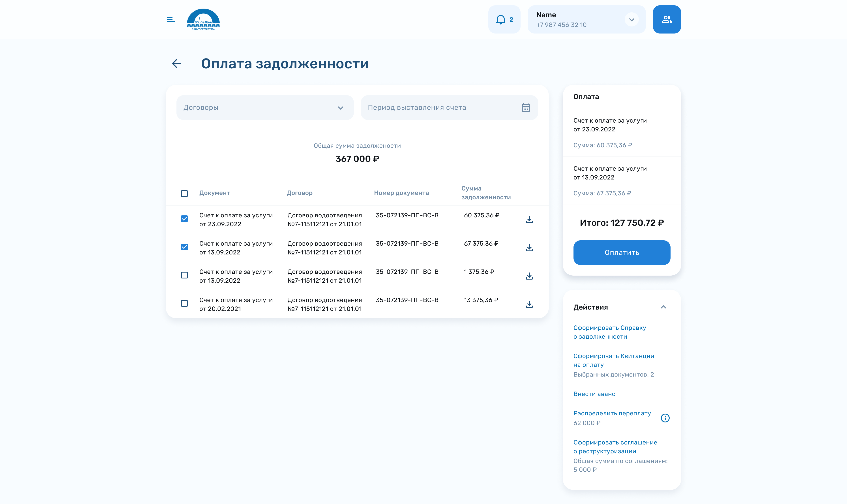Uncheck the invoice dated 23.09.2022

coord(184,219)
